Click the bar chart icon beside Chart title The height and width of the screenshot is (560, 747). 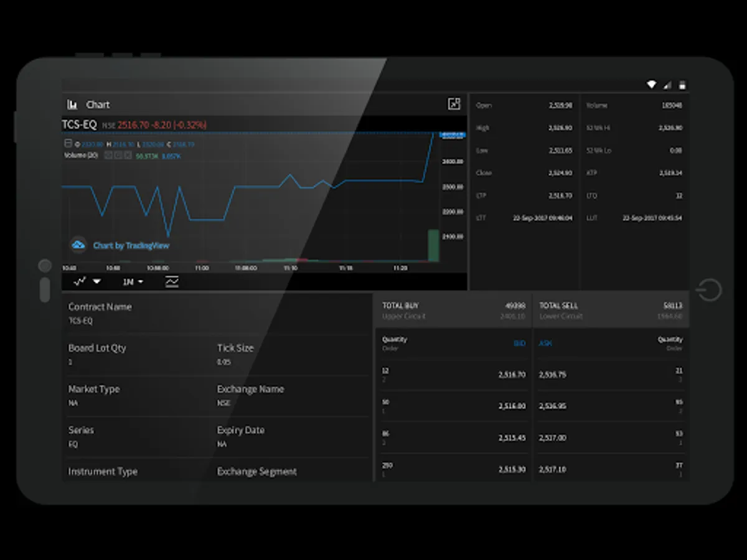(x=72, y=105)
